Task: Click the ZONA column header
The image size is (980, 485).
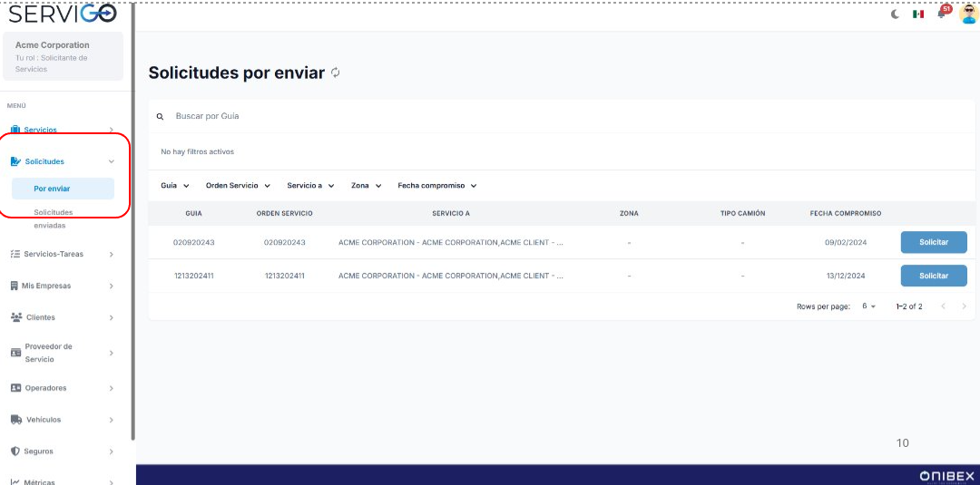Action: (x=629, y=213)
